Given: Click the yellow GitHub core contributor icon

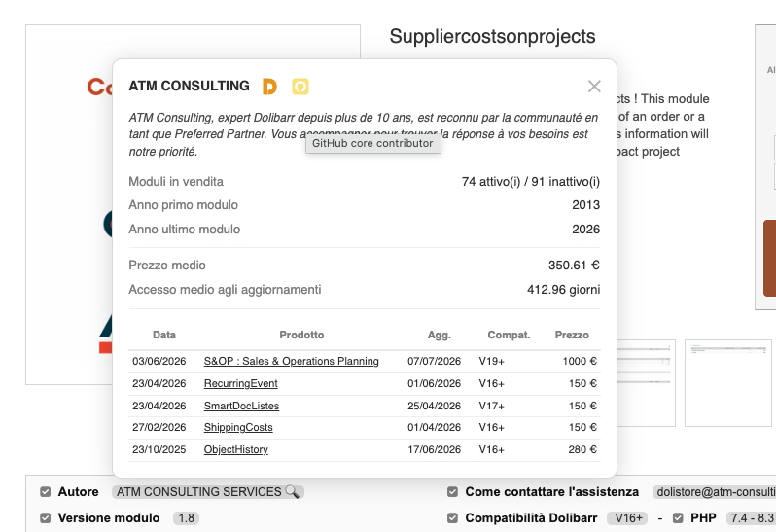Looking at the screenshot, I should pyautogui.click(x=300, y=87).
